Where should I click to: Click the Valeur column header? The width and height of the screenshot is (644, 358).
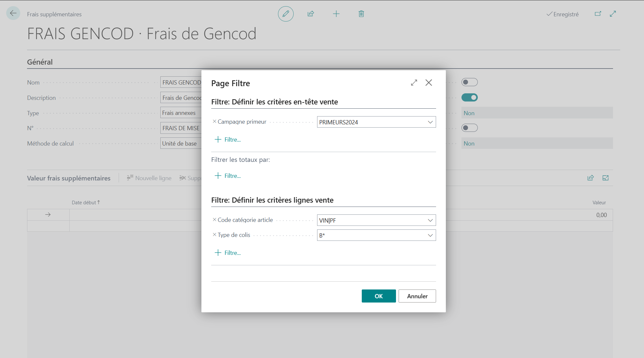click(x=599, y=202)
